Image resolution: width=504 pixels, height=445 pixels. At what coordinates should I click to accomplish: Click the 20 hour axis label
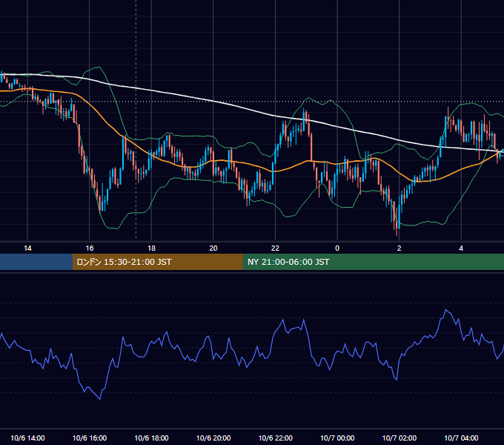[213, 248]
